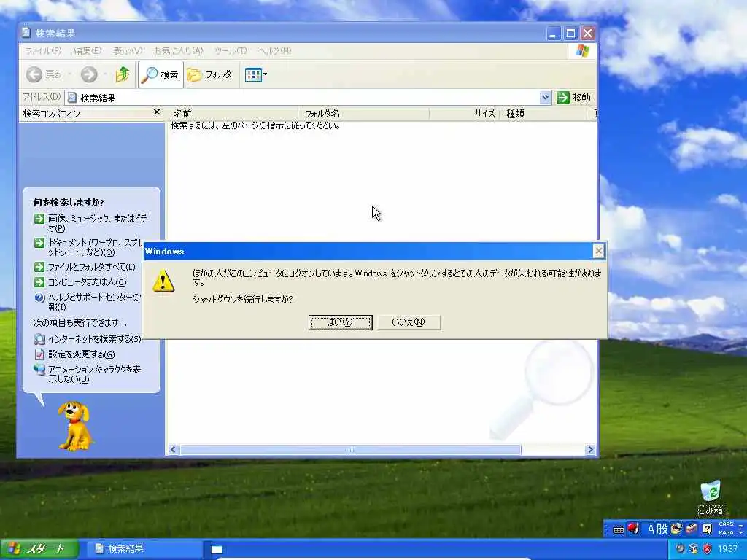Sort by the サイズ column header
Image resolution: width=747 pixels, height=560 pixels.
(464, 113)
